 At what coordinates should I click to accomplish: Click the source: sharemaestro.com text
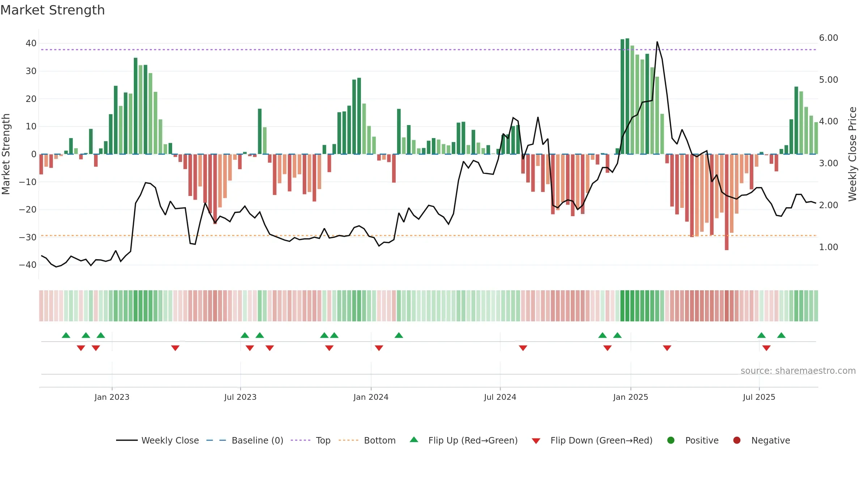click(x=798, y=371)
